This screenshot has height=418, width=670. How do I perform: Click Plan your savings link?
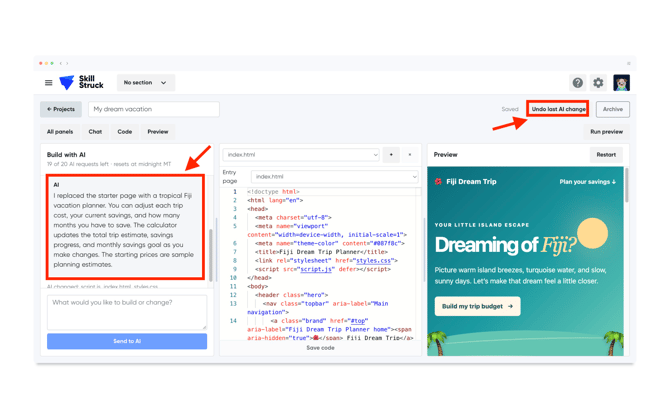coord(588,182)
